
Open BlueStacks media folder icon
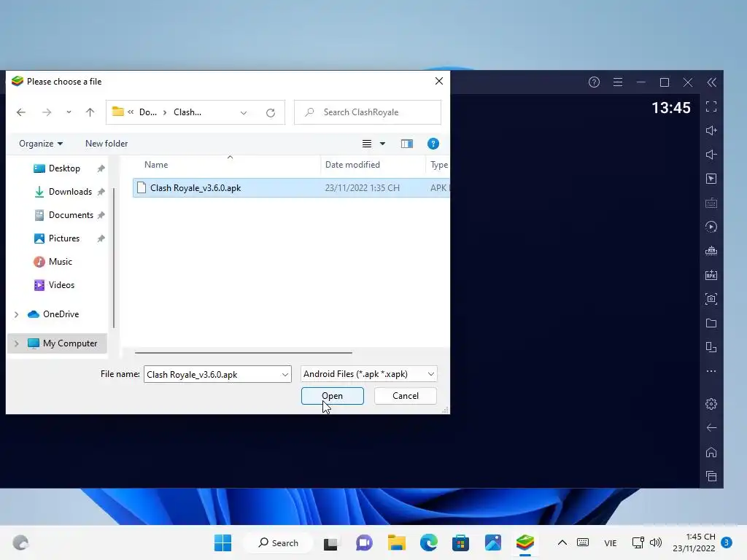coord(711,323)
